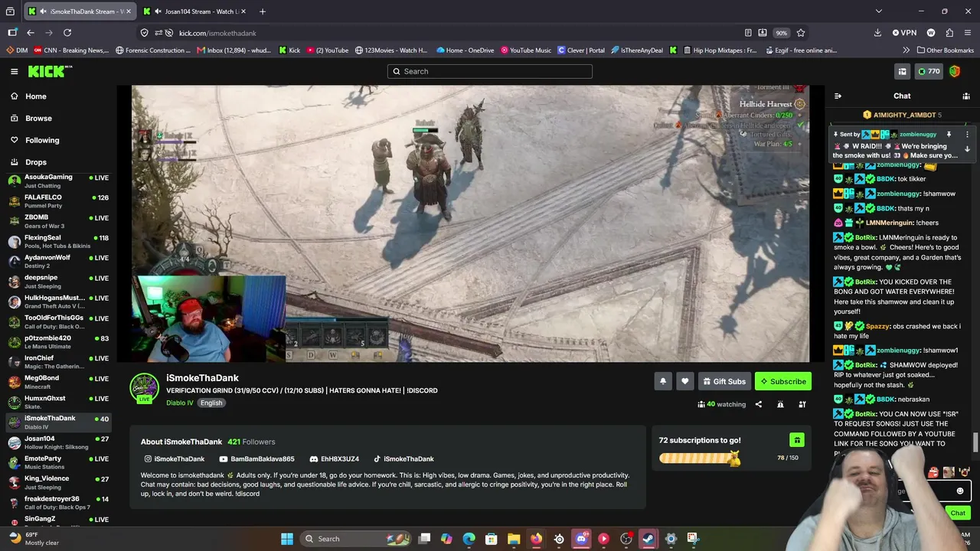Viewport: 980px width, 551px height.
Task: Toggle the follow heart button
Action: point(685,381)
